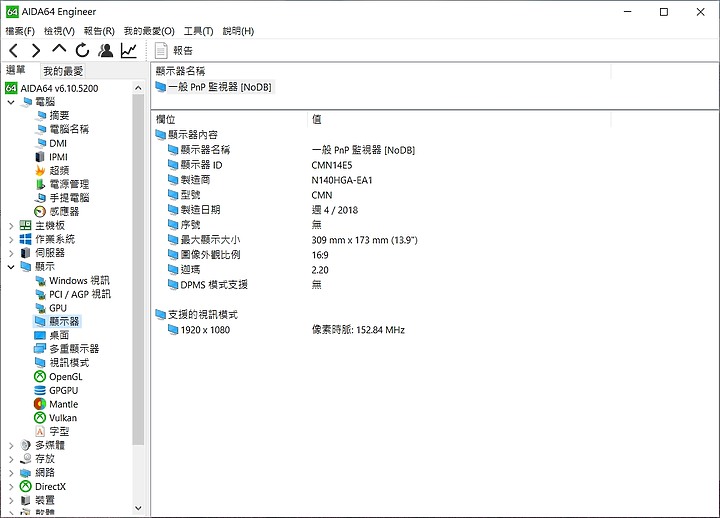Open the 檔案(F) menu
720x518 pixels.
(20, 31)
